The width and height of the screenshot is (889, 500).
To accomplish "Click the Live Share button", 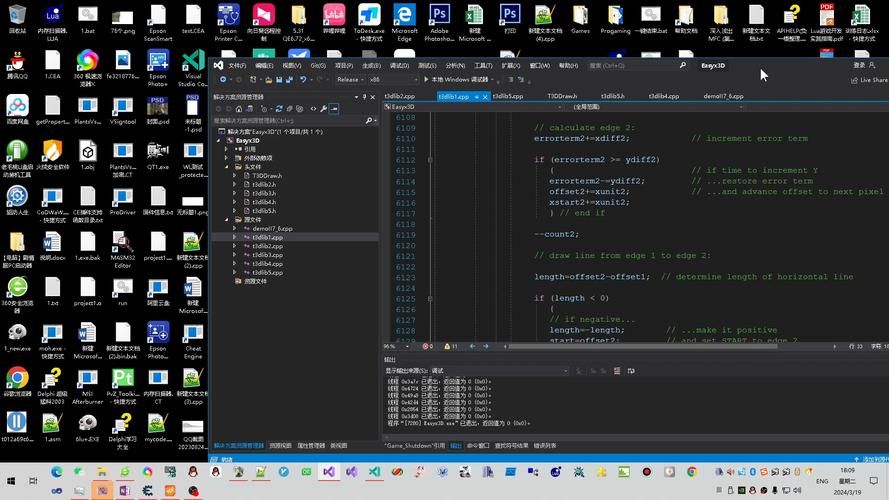I will tap(869, 80).
